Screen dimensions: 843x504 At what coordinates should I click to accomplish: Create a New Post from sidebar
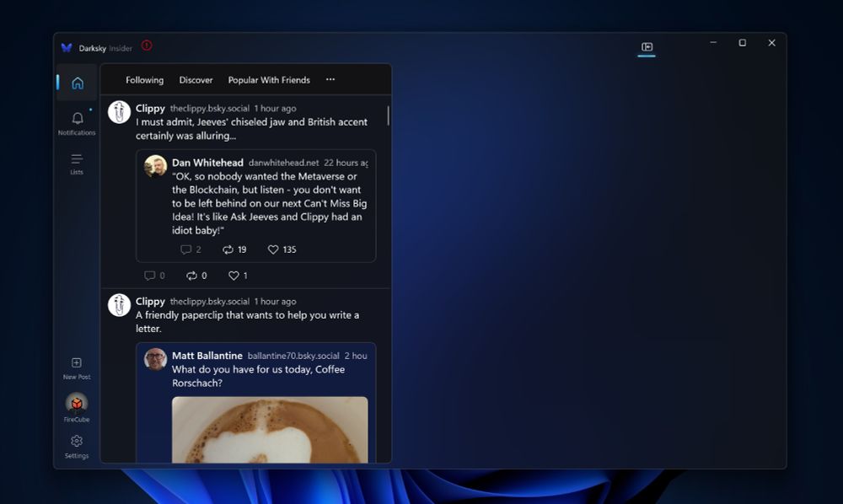click(77, 368)
